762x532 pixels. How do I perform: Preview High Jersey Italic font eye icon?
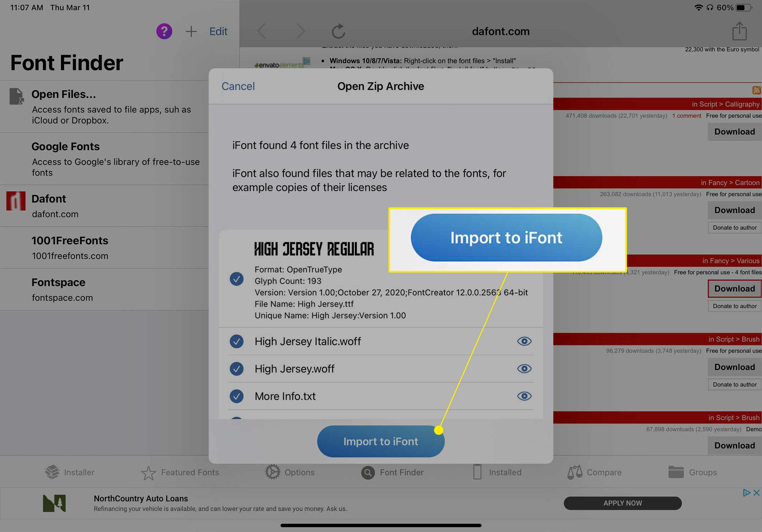(524, 341)
